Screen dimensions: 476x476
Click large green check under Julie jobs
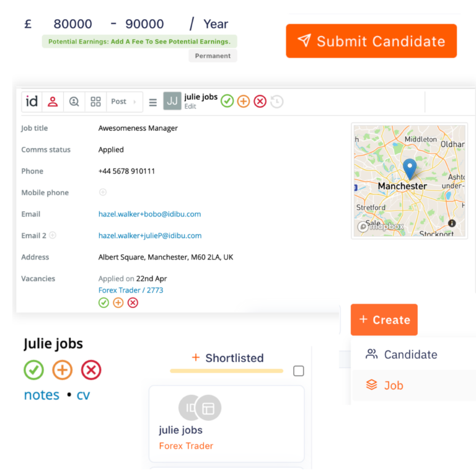[x=33, y=370]
